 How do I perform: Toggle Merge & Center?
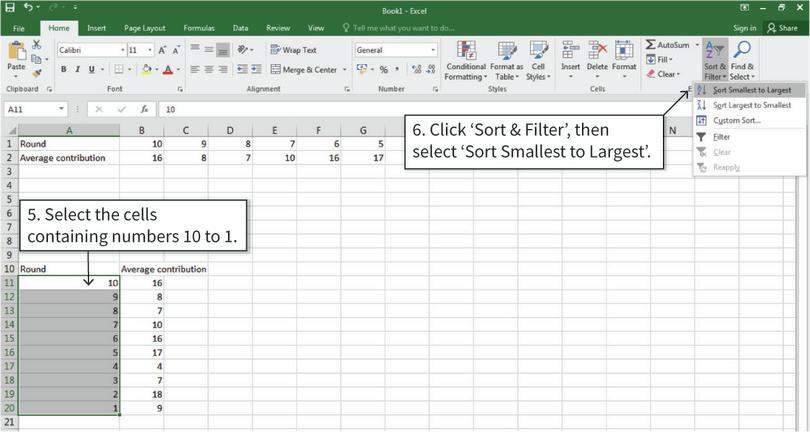(304, 69)
